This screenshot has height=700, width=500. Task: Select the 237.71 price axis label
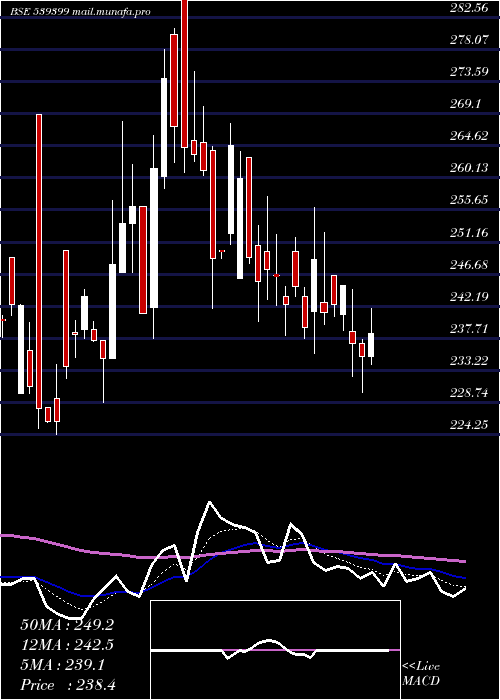pos(469,329)
